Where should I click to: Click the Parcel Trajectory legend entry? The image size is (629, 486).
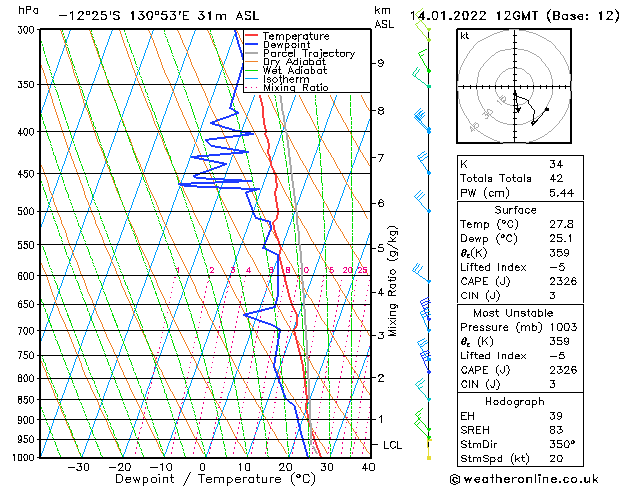pos(300,53)
